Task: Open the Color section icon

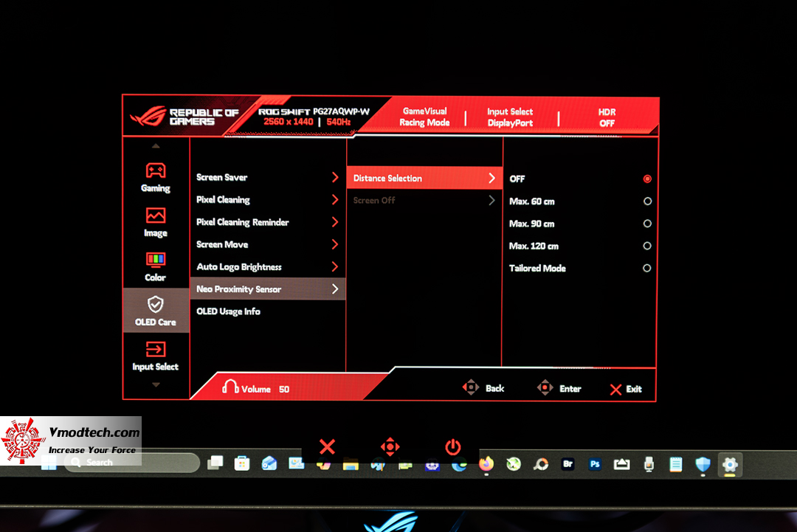Action: coord(156,260)
